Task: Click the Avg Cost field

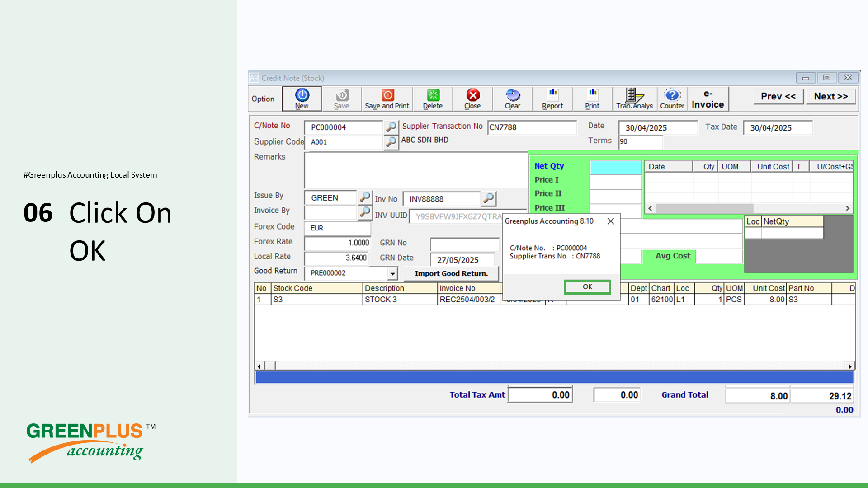Action: pyautogui.click(x=719, y=256)
